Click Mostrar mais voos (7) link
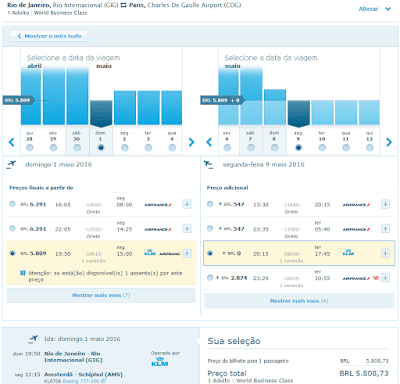This screenshot has height=384, width=400. [101, 295]
